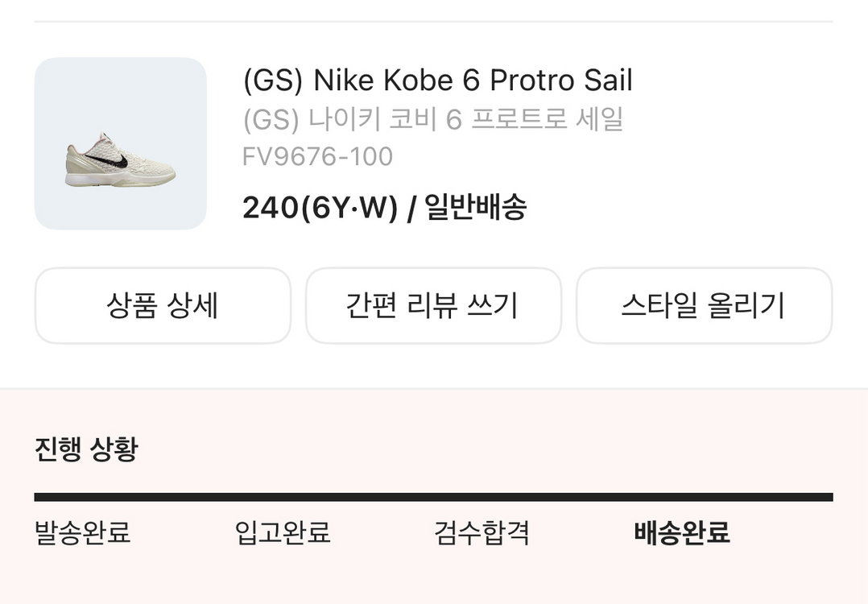Click the 일반배송 delivery type label
Viewport: 868px width, 604px height.
[476, 209]
